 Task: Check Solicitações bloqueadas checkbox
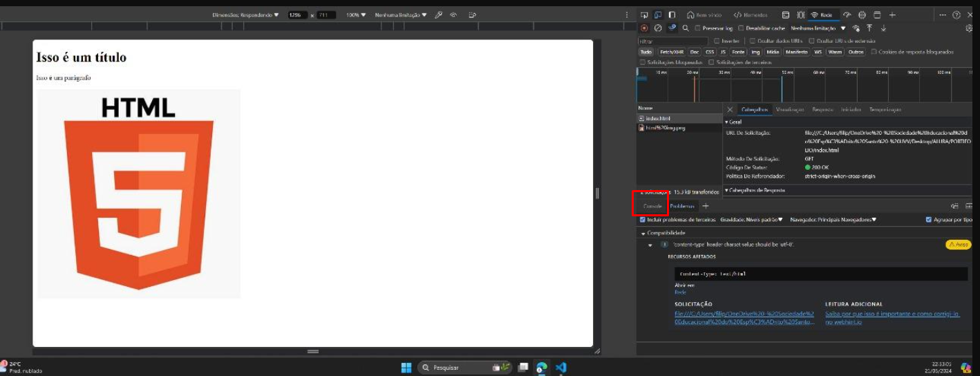point(643,62)
